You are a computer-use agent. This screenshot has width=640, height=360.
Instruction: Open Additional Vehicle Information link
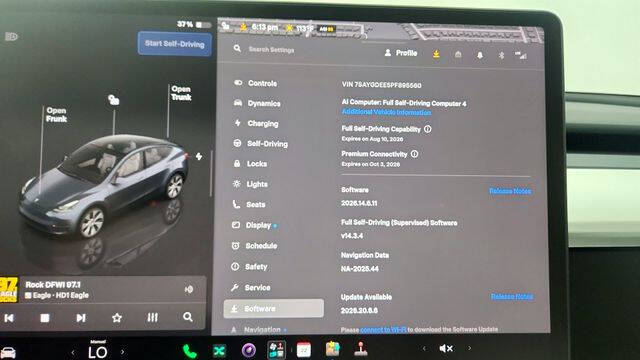387,112
